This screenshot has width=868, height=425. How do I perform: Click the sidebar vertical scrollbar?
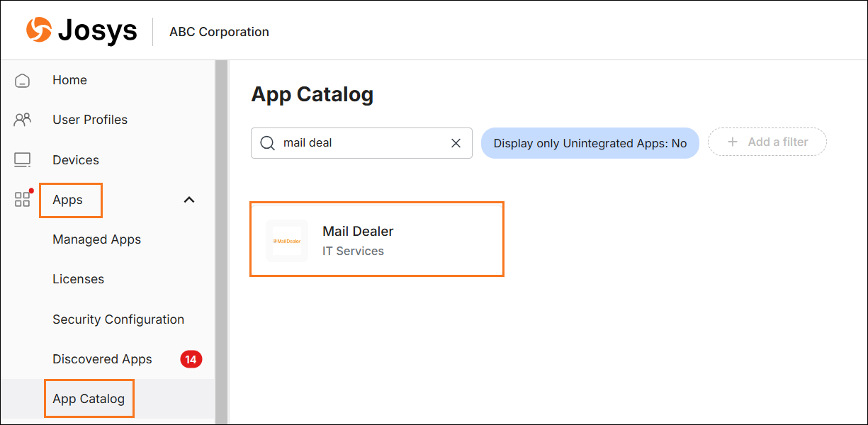tap(221, 242)
